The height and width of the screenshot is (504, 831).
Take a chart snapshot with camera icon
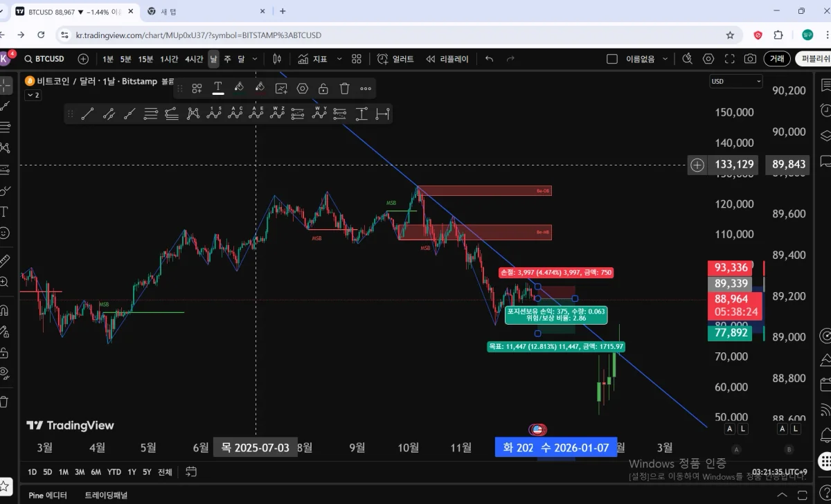click(750, 59)
